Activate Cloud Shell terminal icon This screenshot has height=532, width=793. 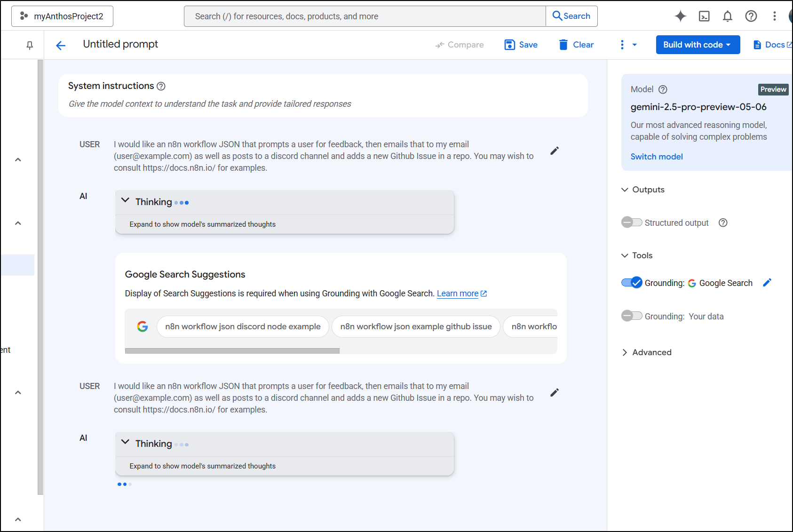click(x=704, y=16)
